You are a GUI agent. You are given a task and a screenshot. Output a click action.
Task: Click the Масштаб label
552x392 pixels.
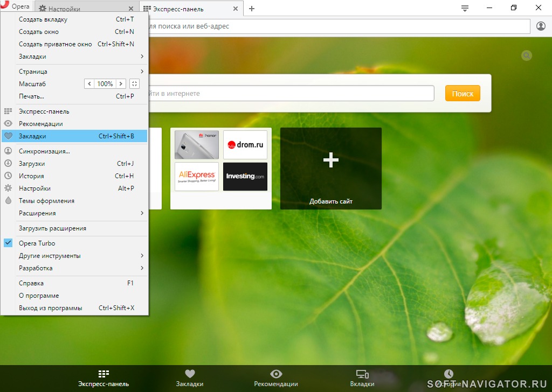coord(32,84)
